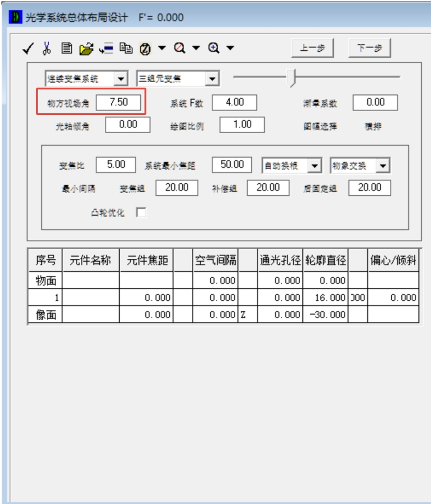Screen dimensions: 432x504
Task: Open the 连续变焦系统 dropdown
Action: (121, 79)
